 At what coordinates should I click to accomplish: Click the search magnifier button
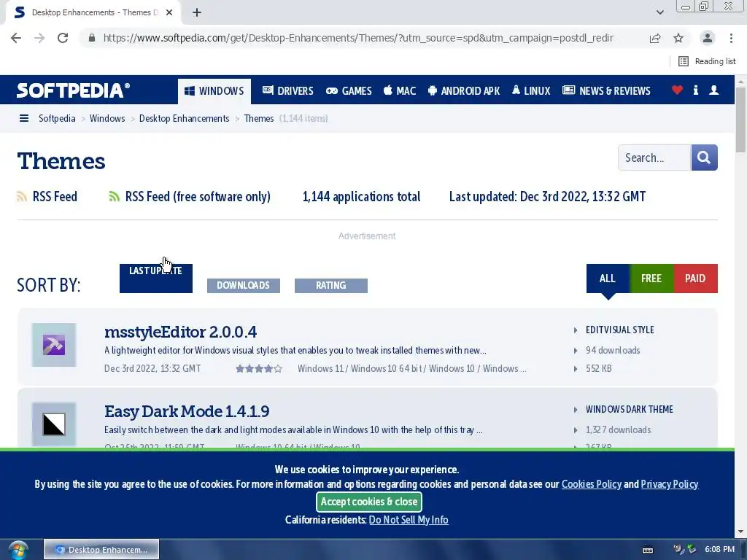point(704,157)
